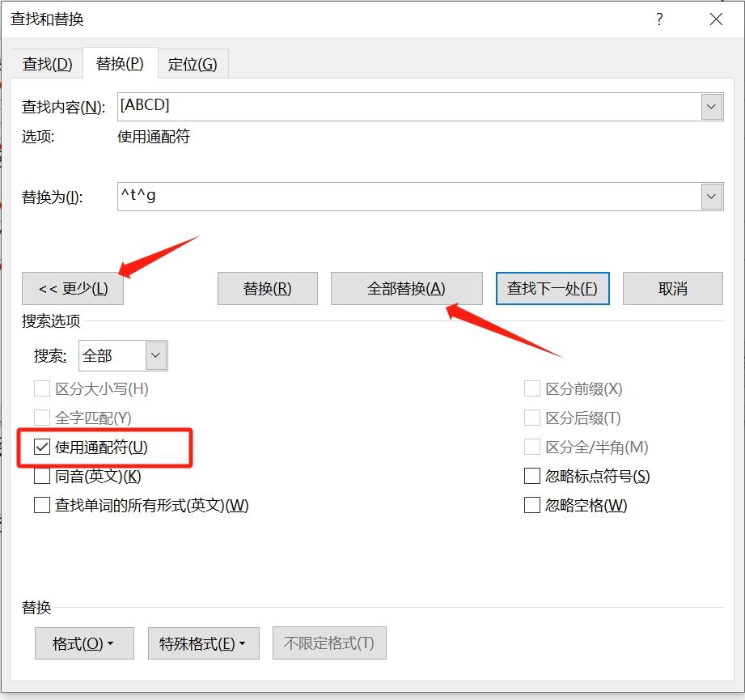Collapse options with the 更少(L) button

pyautogui.click(x=72, y=288)
